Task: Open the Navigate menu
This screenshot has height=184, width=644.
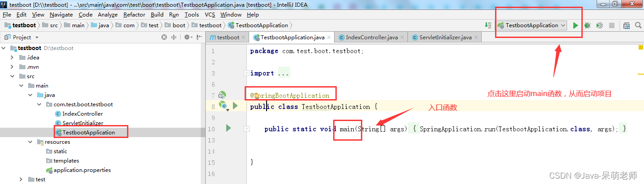Action: point(61,14)
